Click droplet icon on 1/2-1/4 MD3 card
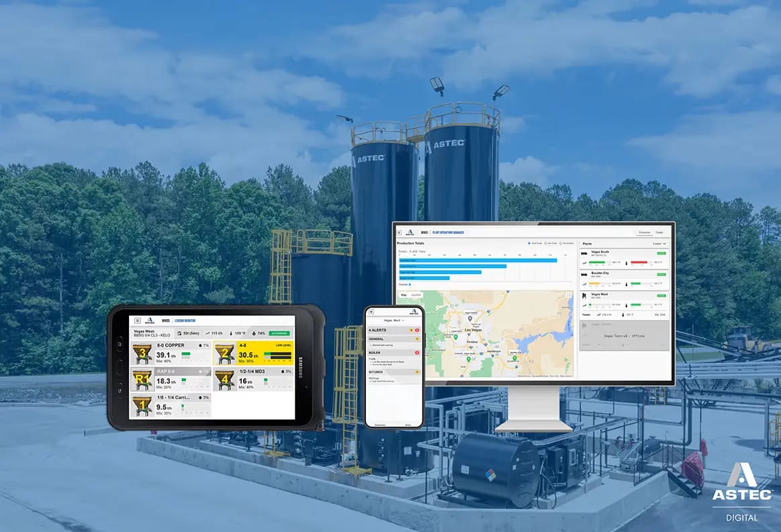The image size is (781, 532). pyautogui.click(x=283, y=371)
